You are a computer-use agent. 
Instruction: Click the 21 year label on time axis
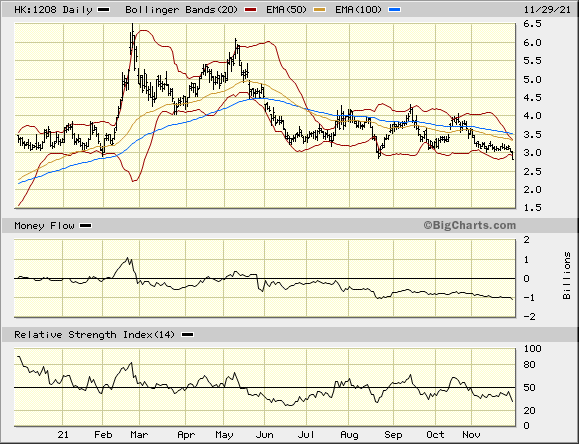[63, 434]
